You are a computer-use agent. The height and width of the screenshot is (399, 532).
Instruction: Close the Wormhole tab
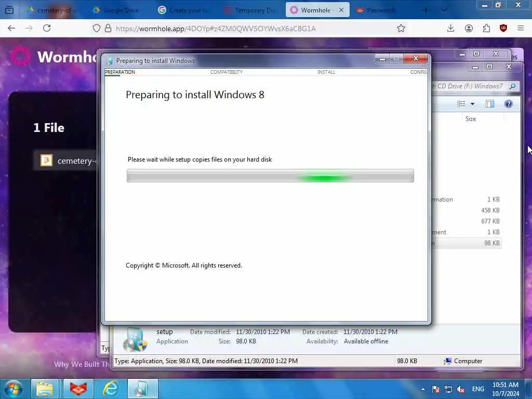pos(341,10)
